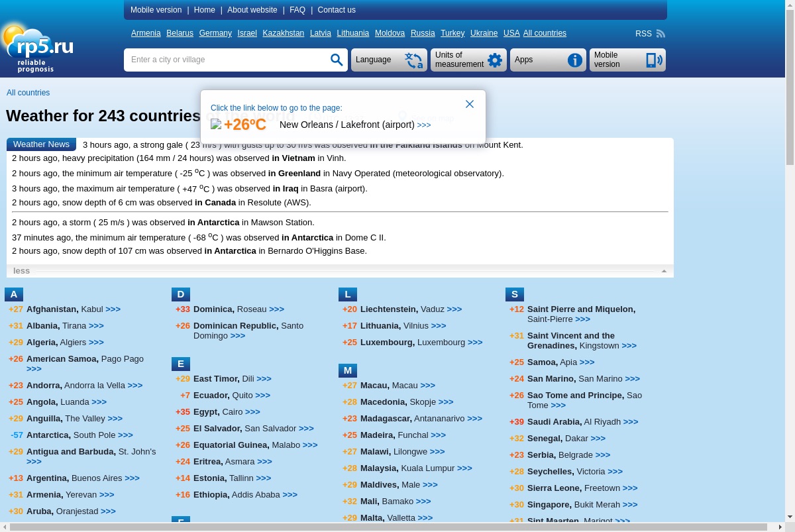Go to Turkey in top country links
The image size is (795, 532).
[452, 33]
